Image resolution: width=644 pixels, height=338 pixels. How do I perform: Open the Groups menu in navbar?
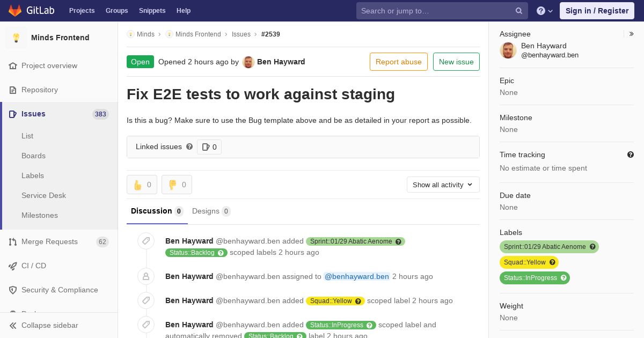[116, 11]
